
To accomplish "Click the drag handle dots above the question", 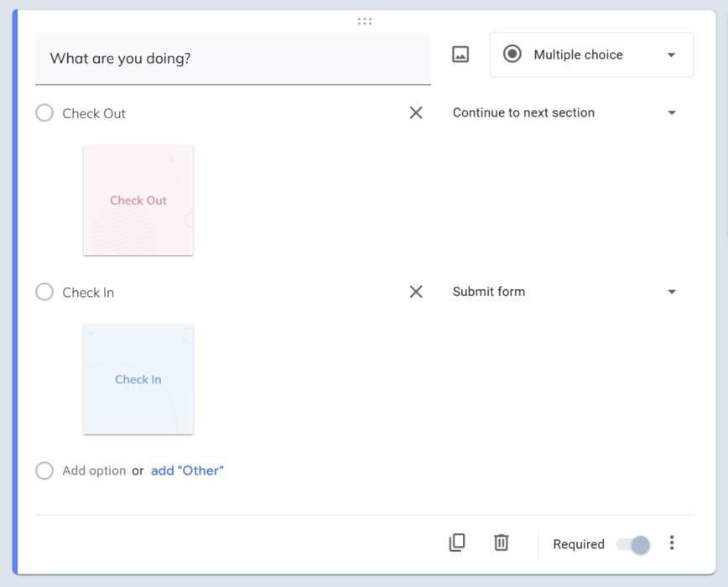I will pyautogui.click(x=364, y=21).
